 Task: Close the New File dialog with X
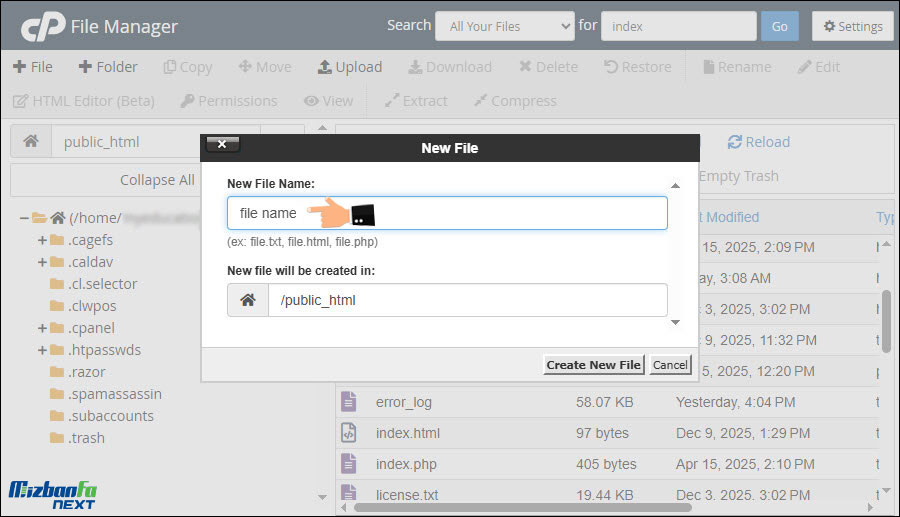click(222, 145)
